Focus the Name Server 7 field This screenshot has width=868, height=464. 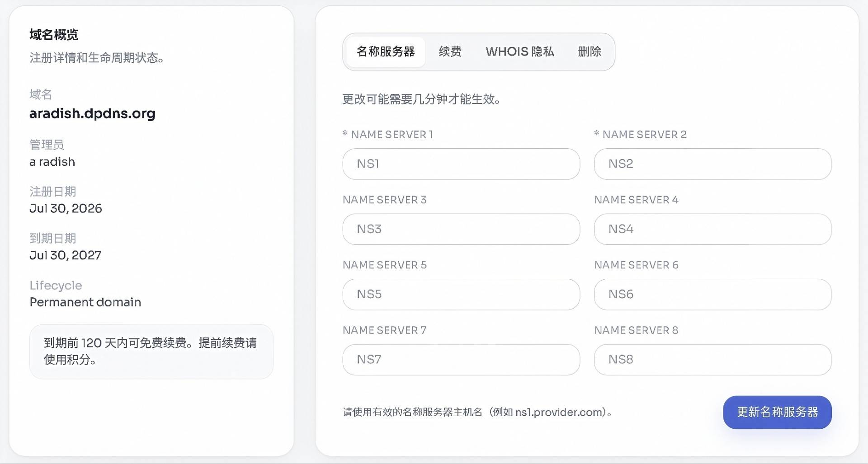[x=461, y=360]
